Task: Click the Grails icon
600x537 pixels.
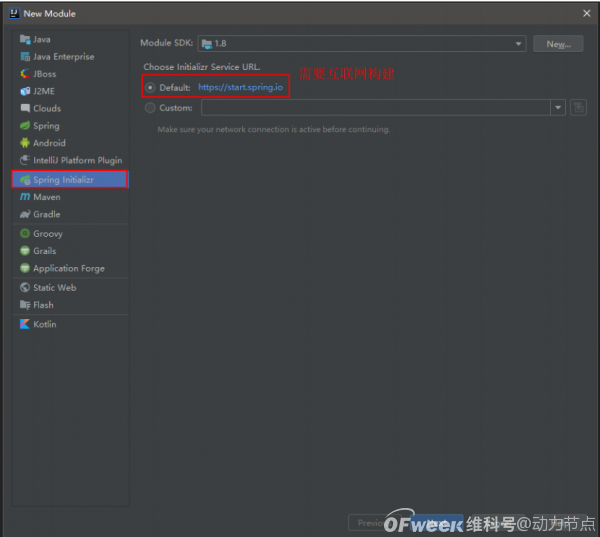Action: point(25,251)
